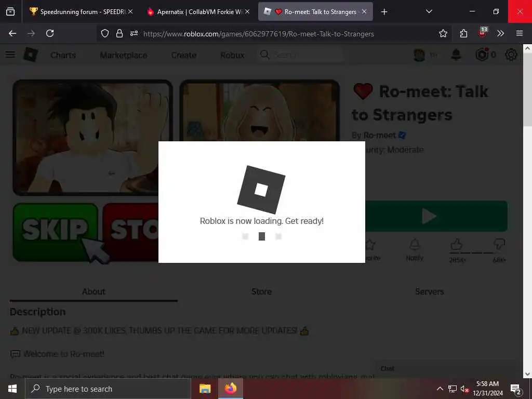Open Roblox settings gear
The height and width of the screenshot is (399, 532).
tap(511, 55)
